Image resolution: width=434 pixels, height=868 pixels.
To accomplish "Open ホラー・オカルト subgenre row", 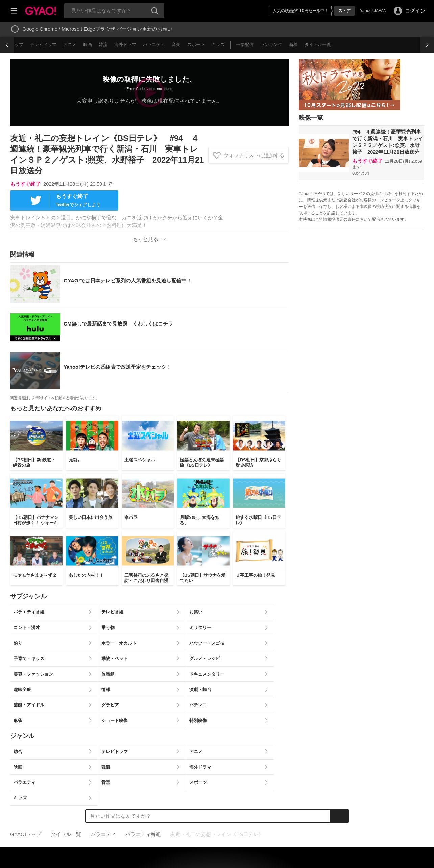I will (142, 643).
